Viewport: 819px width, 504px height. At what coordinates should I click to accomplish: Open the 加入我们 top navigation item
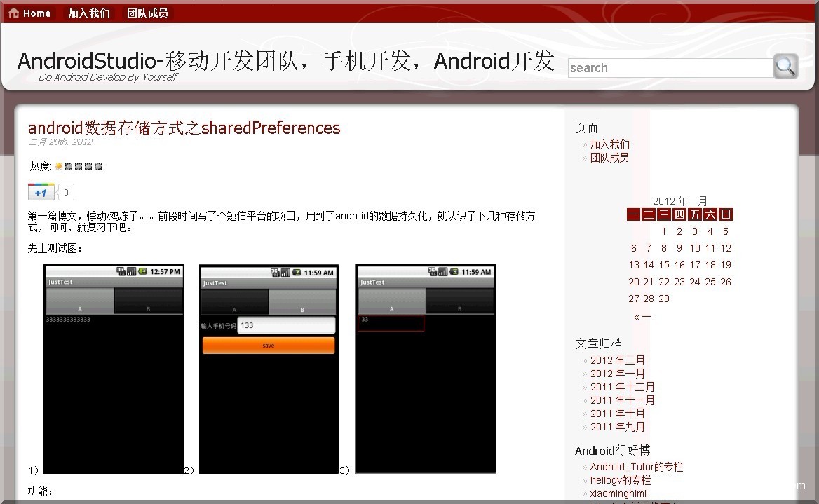click(89, 13)
